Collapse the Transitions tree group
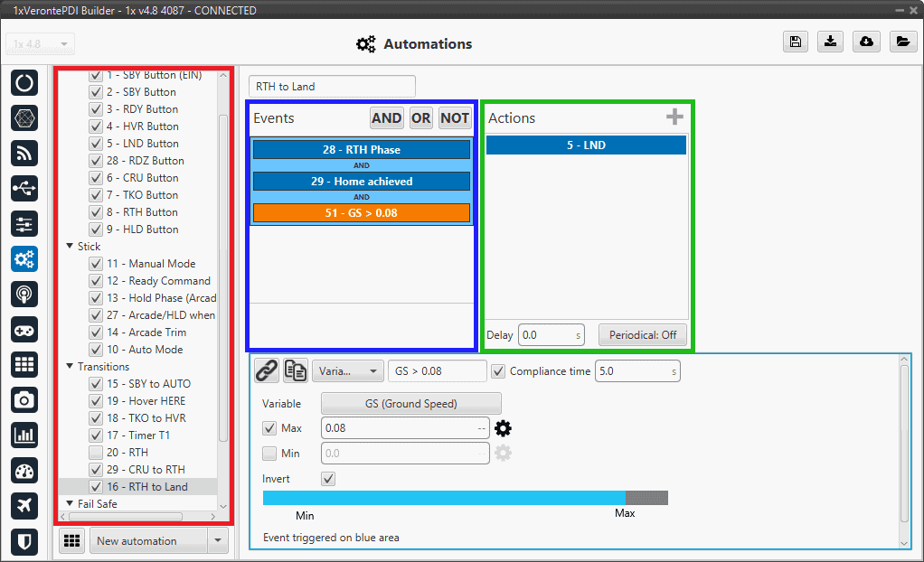Viewport: 924px width, 562px height. pos(70,367)
